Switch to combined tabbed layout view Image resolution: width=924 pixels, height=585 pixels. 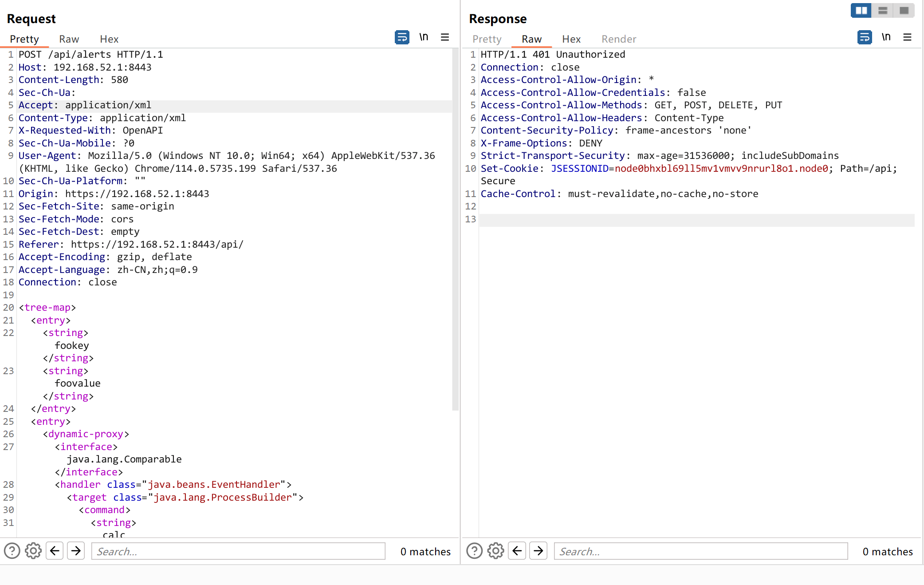tap(904, 10)
